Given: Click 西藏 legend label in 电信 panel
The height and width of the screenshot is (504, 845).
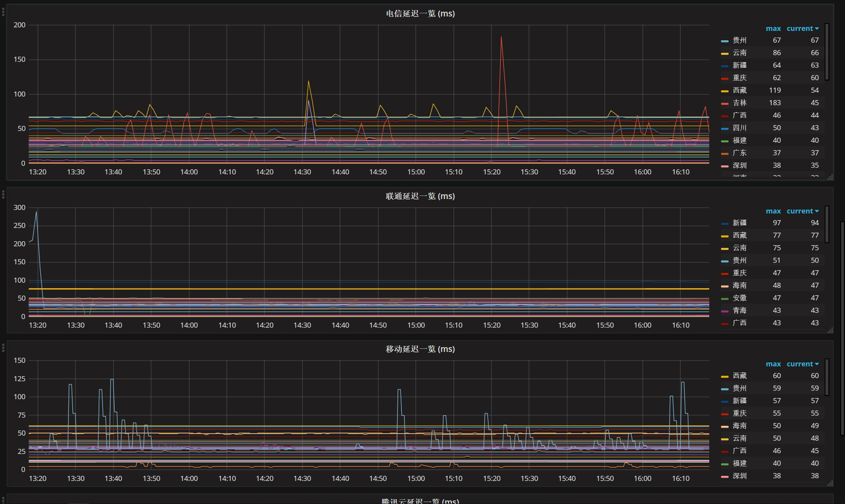Looking at the screenshot, I should coord(739,90).
